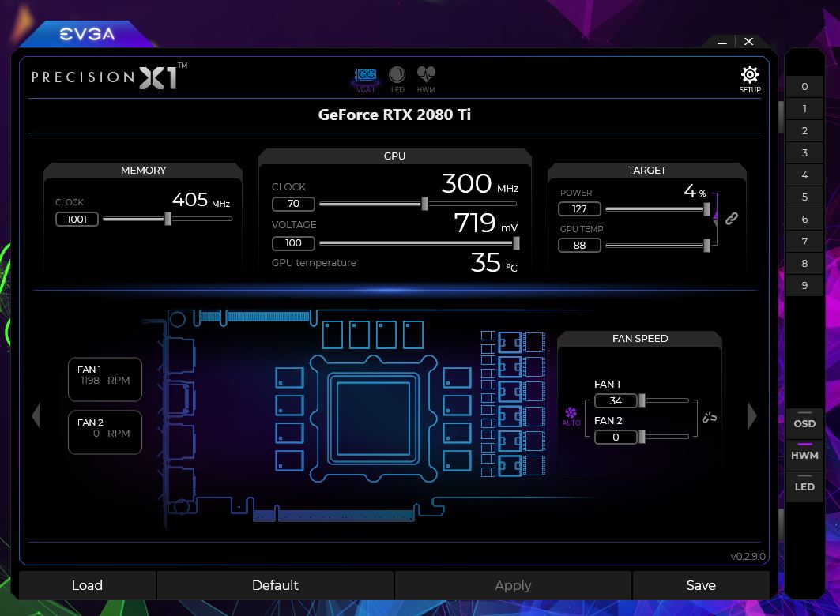Open the HWM hardware monitor icon
Image resolution: width=840 pixels, height=616 pixels.
point(426,79)
